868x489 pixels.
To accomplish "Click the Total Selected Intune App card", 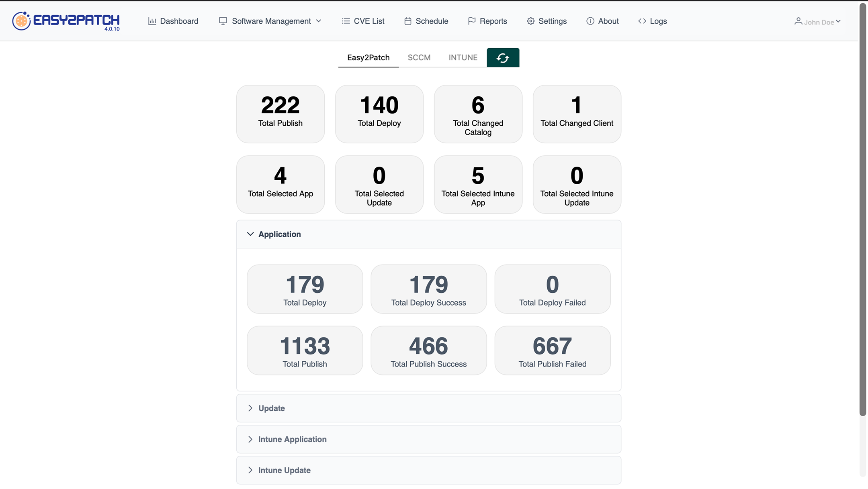I will point(478,185).
